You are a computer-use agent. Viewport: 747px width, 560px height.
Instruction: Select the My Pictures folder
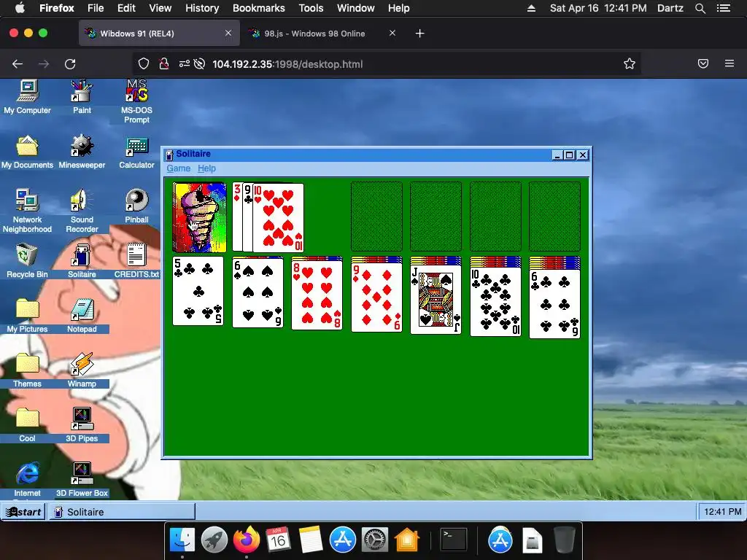point(27,316)
